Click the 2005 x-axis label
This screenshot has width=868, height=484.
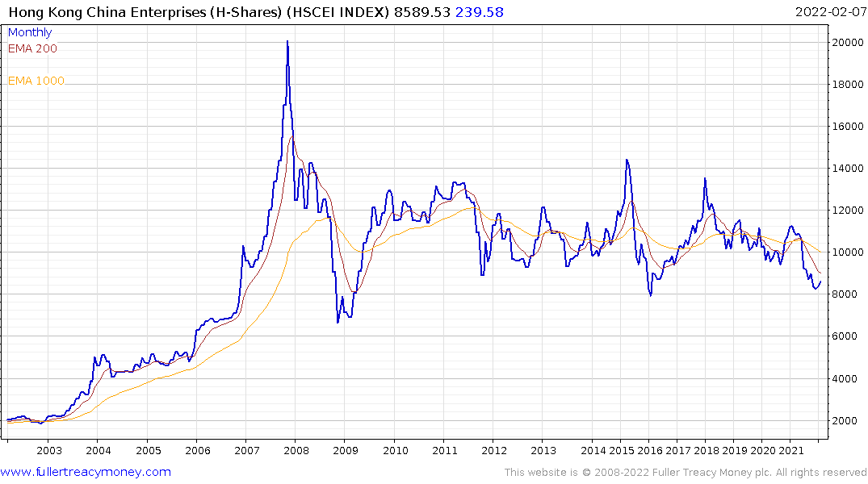[x=149, y=451]
